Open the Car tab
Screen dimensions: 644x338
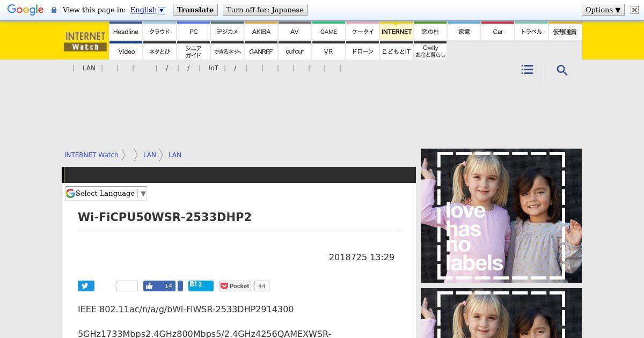(497, 31)
